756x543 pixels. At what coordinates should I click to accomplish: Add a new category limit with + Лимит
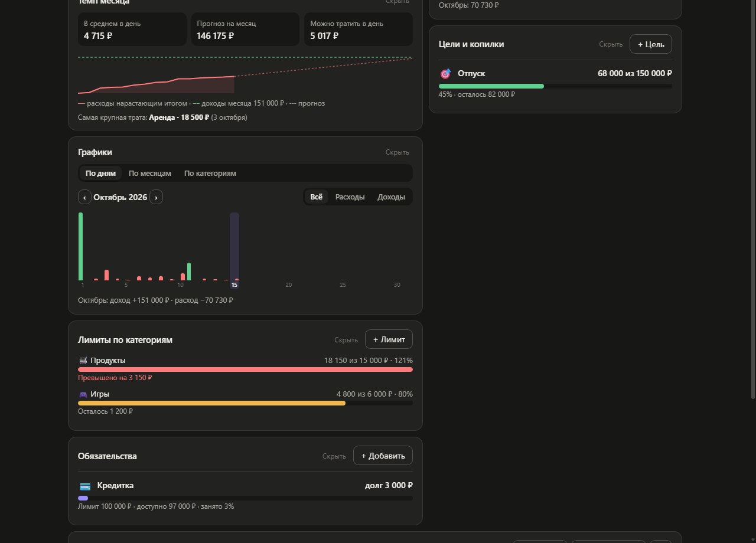pyautogui.click(x=389, y=339)
